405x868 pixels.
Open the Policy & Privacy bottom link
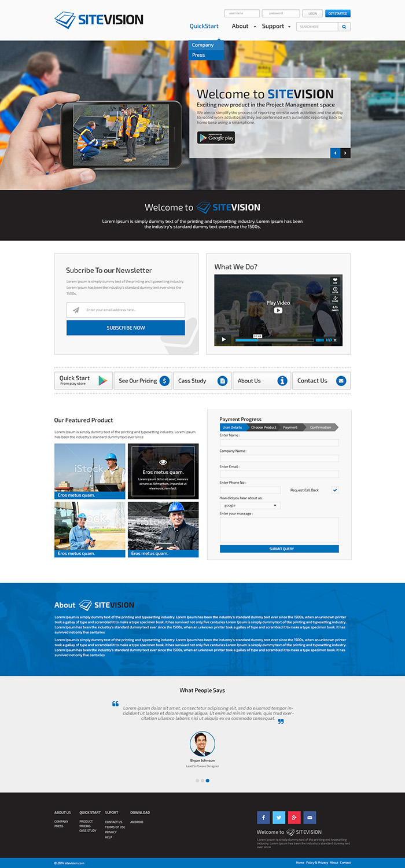317,863
